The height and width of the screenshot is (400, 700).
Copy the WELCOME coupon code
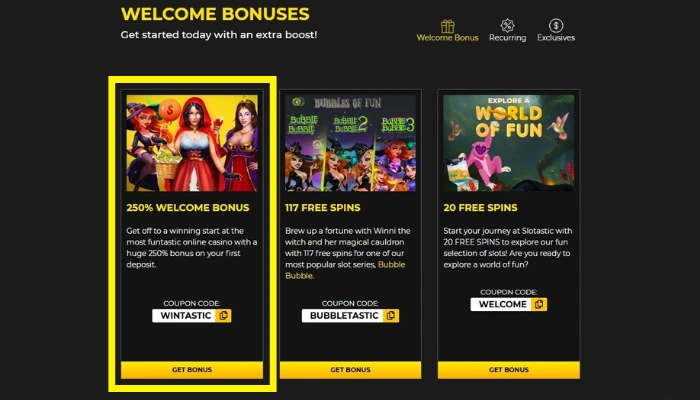(x=539, y=304)
